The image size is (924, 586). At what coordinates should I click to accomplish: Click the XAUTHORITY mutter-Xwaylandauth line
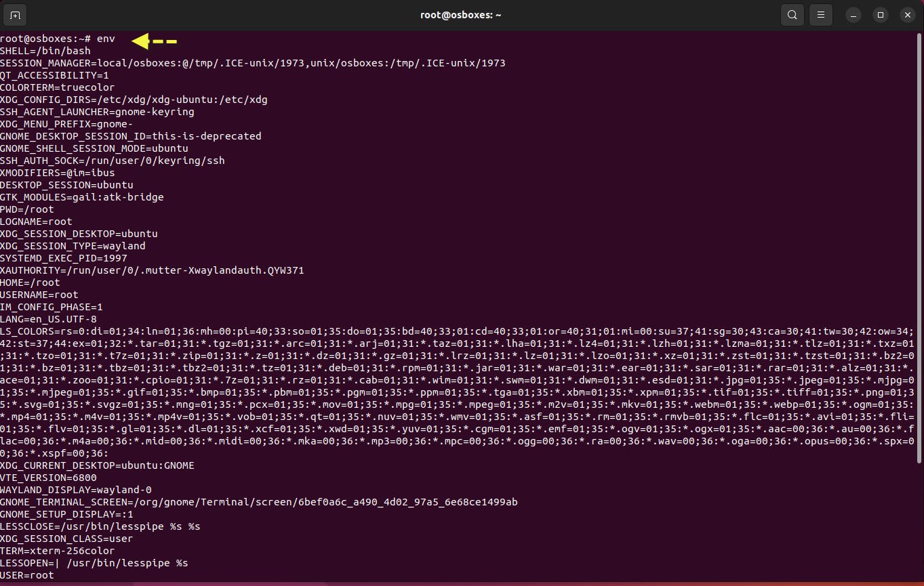pyautogui.click(x=152, y=270)
